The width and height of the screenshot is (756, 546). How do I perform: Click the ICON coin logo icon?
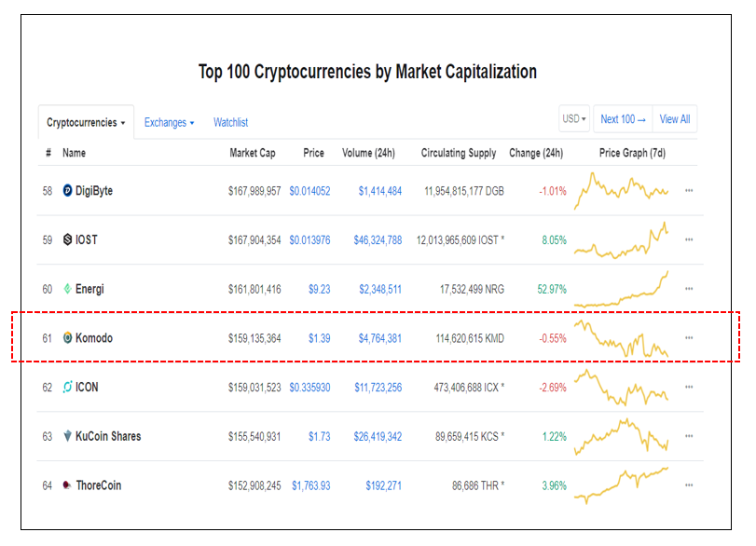pyautogui.click(x=67, y=387)
